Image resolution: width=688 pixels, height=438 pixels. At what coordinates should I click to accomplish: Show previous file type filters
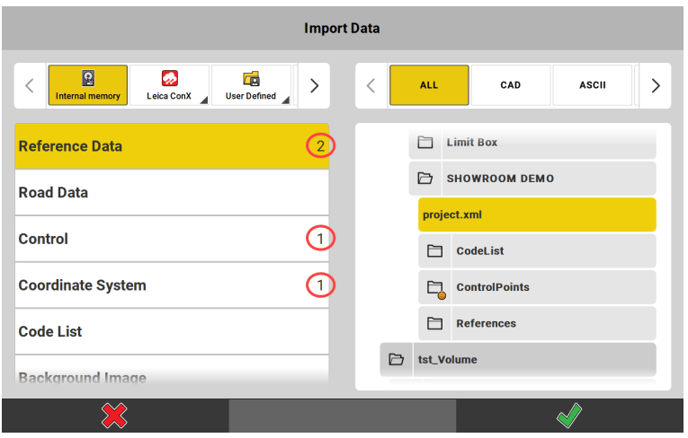coord(371,86)
